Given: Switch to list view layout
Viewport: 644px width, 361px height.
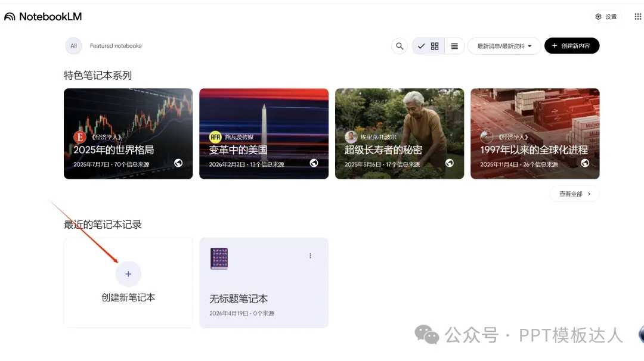Looking at the screenshot, I should tap(454, 46).
